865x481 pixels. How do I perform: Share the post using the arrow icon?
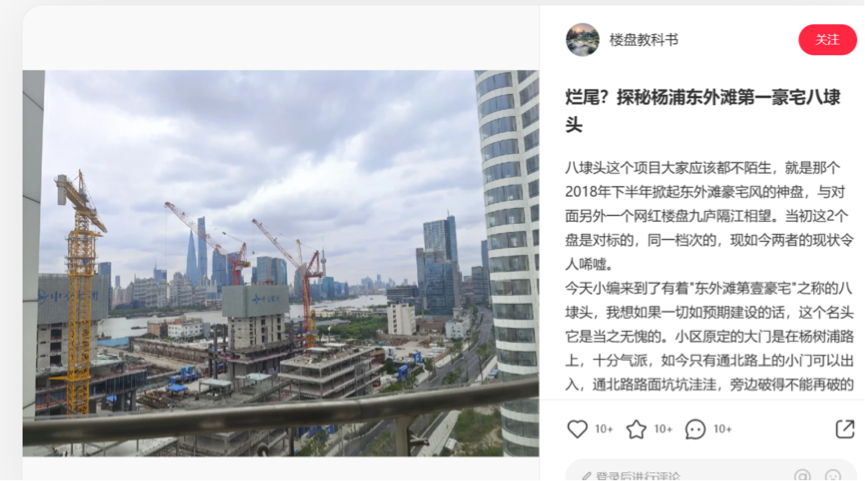pyautogui.click(x=845, y=429)
